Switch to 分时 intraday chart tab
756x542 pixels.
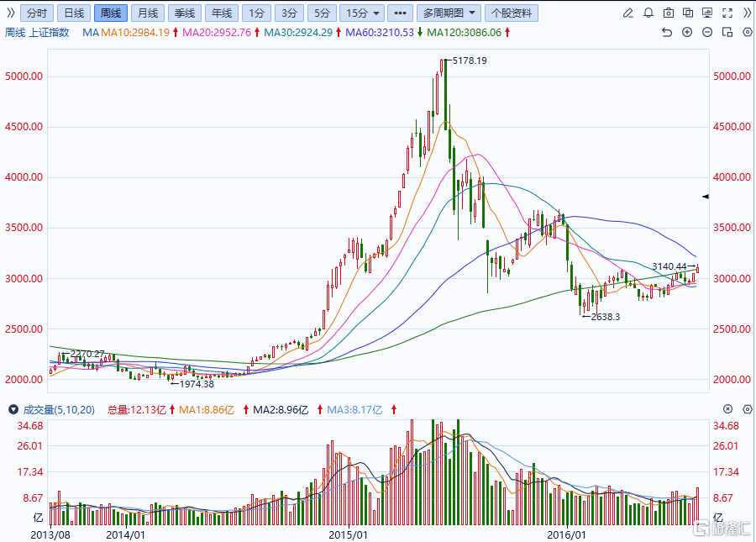[x=37, y=13]
